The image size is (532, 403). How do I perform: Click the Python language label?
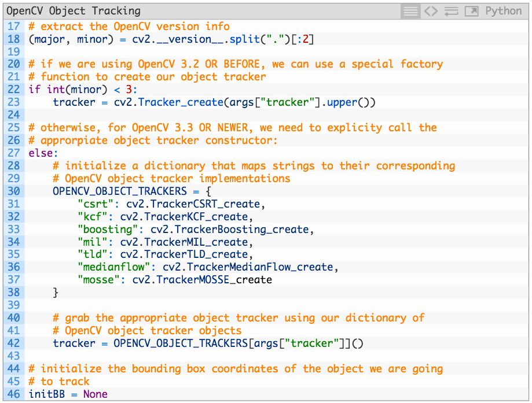click(x=504, y=11)
